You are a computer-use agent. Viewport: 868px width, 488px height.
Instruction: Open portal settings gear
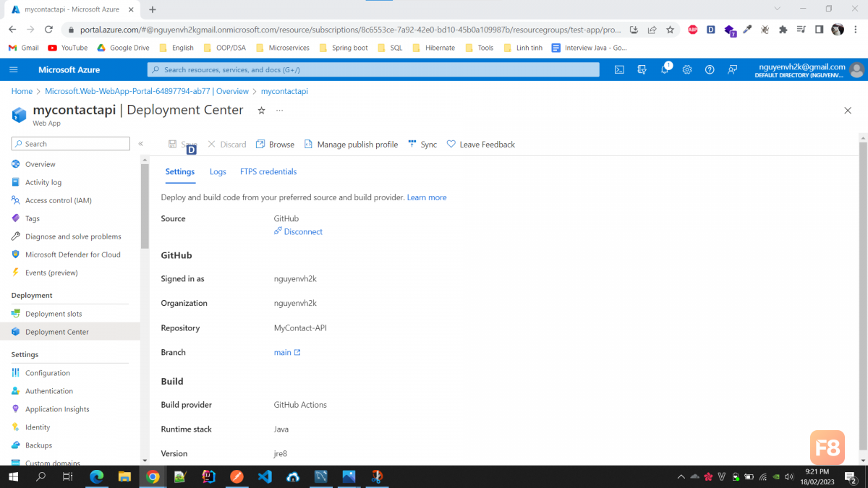tap(687, 69)
